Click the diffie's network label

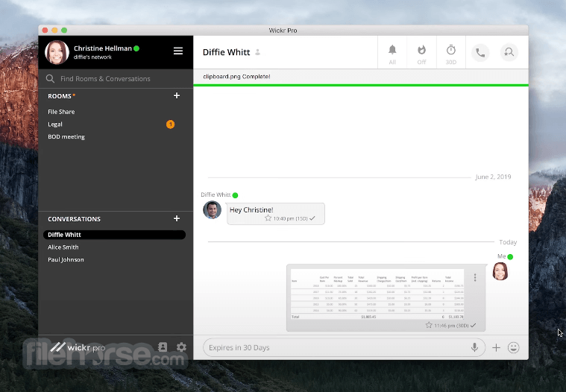point(92,57)
